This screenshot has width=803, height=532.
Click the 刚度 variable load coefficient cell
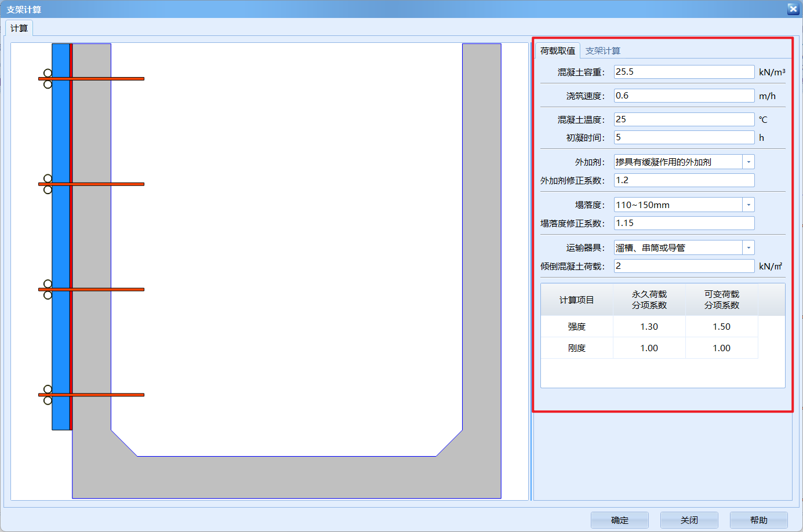(721, 348)
